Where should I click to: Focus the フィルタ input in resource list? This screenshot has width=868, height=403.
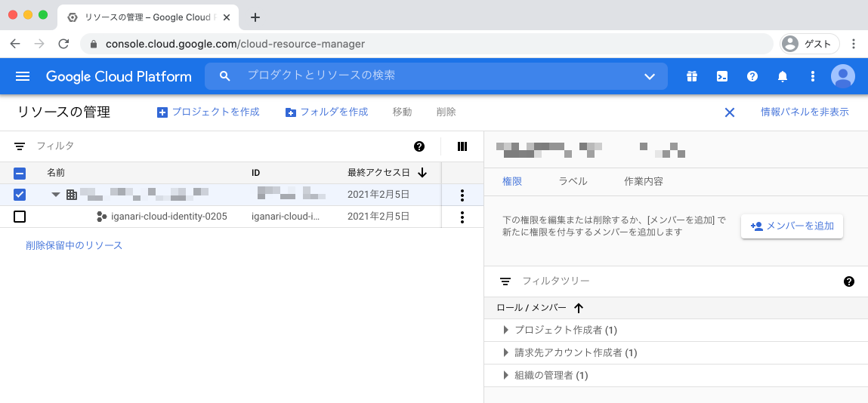coord(221,146)
